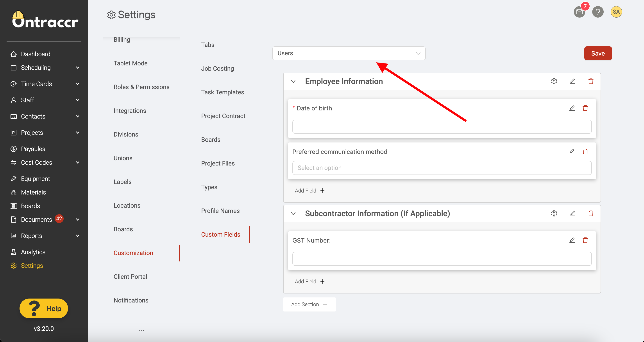Open the mail notifications icon
Image resolution: width=644 pixels, height=342 pixels.
579,12
